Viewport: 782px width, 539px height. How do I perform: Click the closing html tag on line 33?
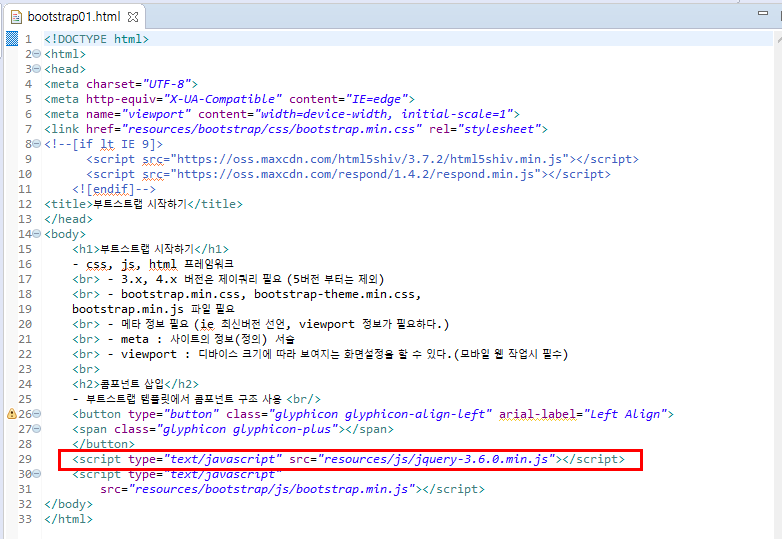click(68, 519)
